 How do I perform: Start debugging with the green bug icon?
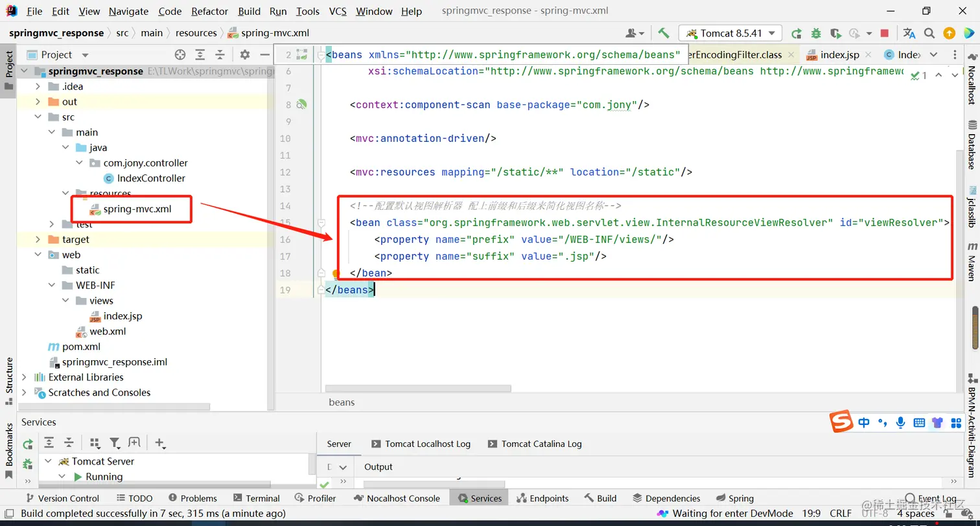point(816,33)
